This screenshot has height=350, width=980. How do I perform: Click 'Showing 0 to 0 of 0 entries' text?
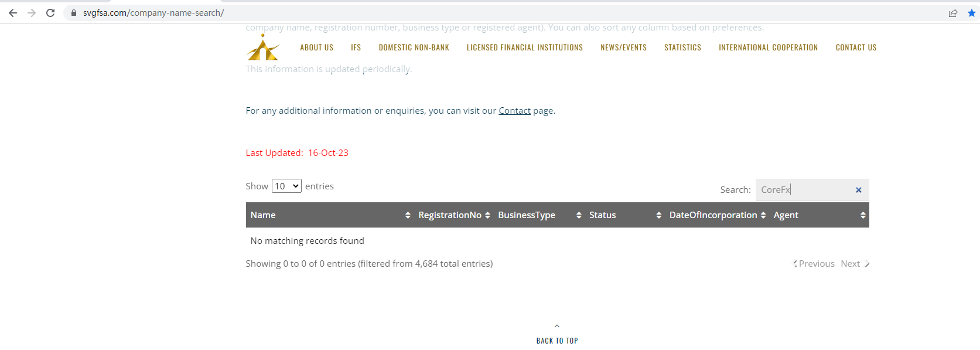(301, 264)
